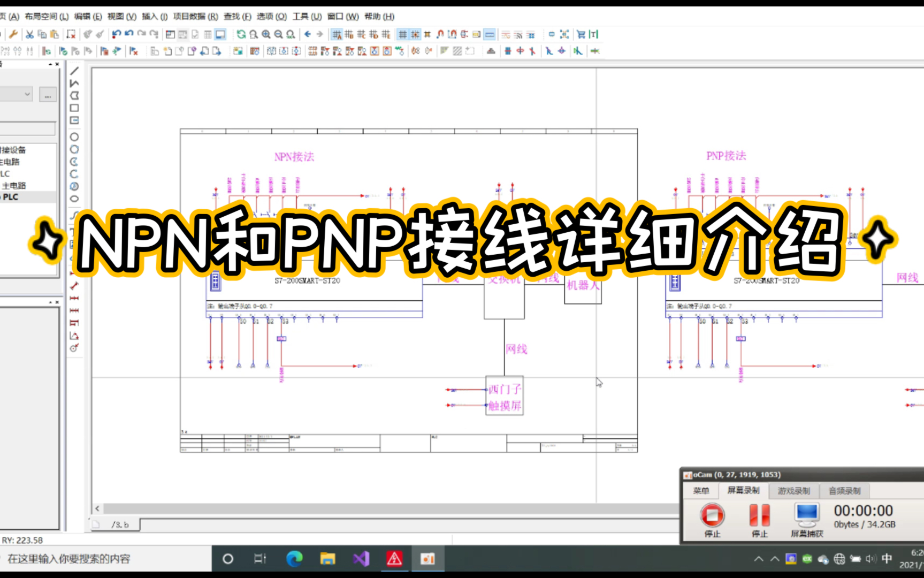Select the Rectangle tool in the left toolbar

pos(75,107)
